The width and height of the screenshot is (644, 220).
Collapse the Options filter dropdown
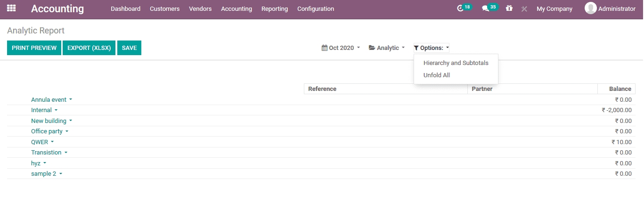pyautogui.click(x=431, y=48)
